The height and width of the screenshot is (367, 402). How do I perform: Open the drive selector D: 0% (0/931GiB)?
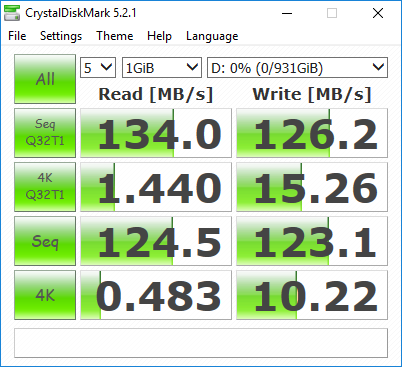click(297, 68)
